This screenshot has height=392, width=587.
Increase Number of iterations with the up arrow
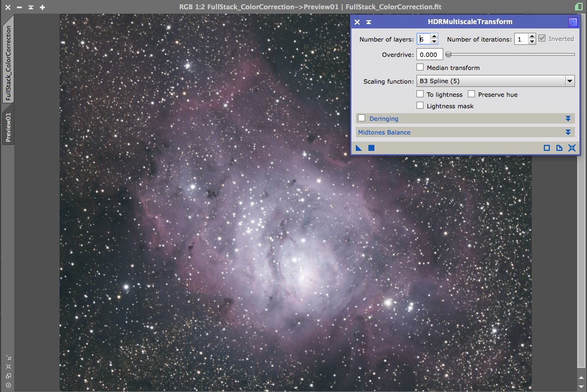point(532,36)
